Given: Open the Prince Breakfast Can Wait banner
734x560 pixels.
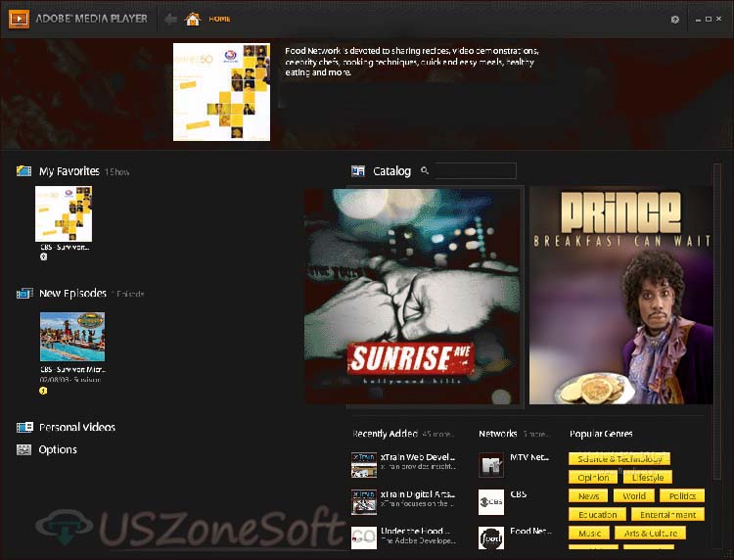Looking at the screenshot, I should coord(620,296).
